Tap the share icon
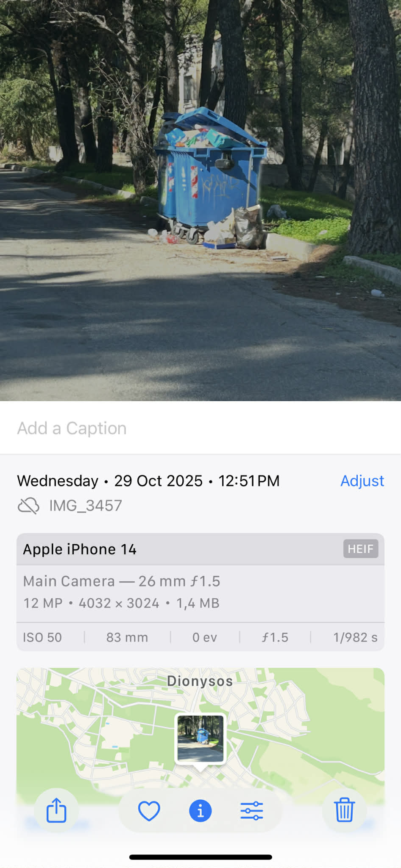Image resolution: width=401 pixels, height=868 pixels. pyautogui.click(x=56, y=810)
